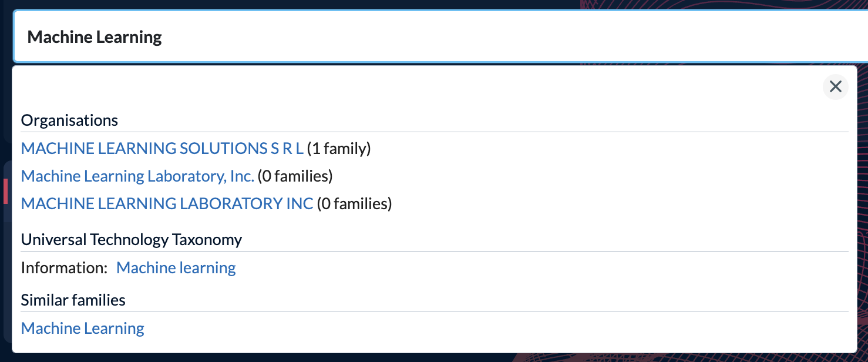The image size is (868, 362).
Task: Focus the Machine Learning search field
Action: (440, 36)
